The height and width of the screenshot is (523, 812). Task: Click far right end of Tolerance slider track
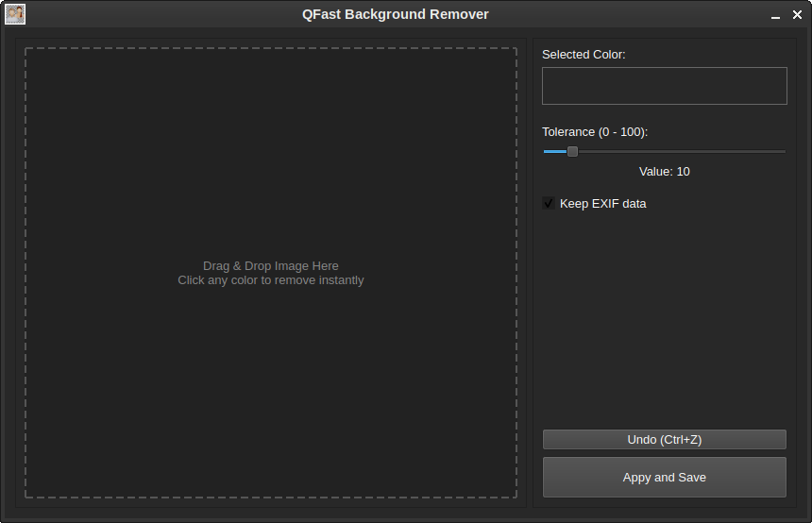tap(782, 151)
